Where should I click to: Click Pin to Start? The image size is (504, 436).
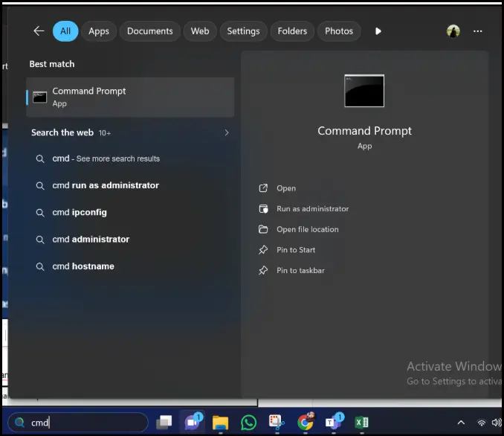tap(296, 250)
